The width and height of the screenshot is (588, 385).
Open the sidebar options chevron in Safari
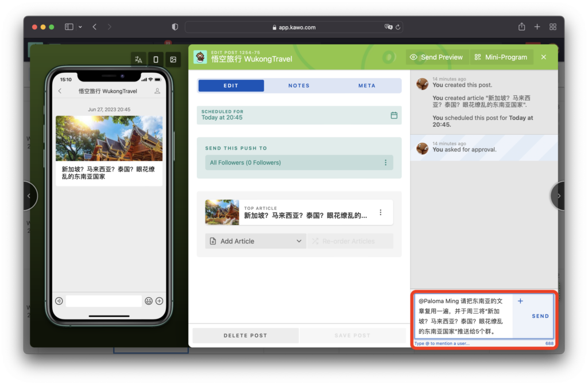coord(80,27)
